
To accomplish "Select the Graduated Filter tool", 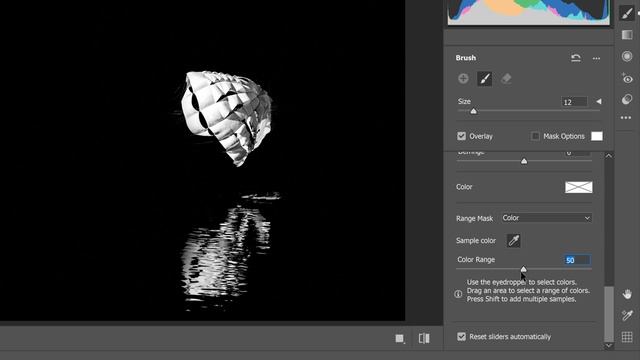I will [627, 35].
